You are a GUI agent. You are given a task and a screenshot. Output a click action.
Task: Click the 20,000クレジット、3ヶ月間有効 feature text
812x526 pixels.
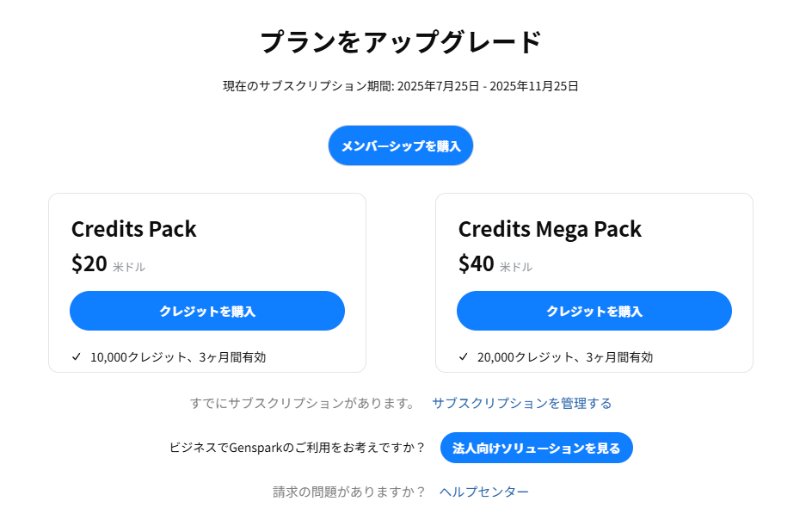coord(565,357)
